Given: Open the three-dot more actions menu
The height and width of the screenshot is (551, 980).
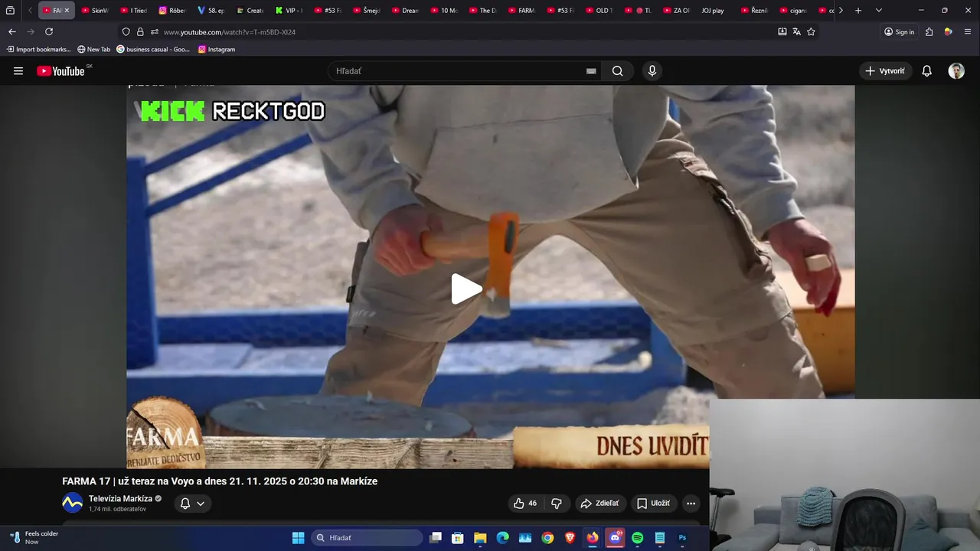Looking at the screenshot, I should [691, 504].
